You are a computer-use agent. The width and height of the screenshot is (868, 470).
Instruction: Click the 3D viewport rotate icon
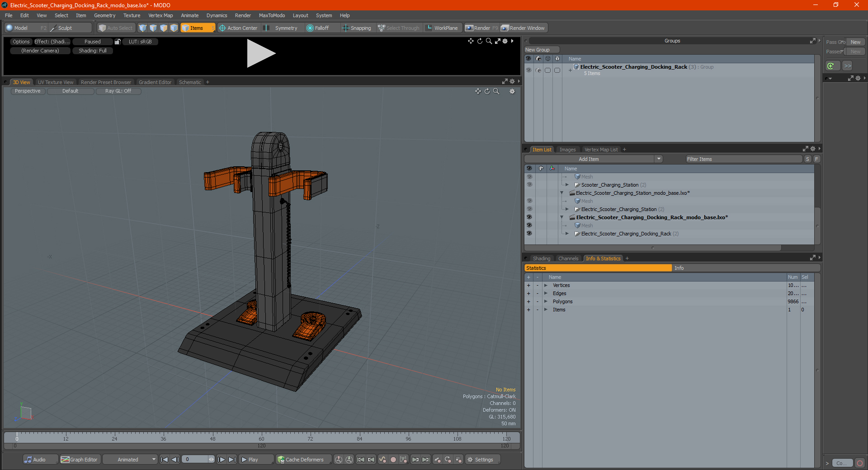tap(487, 91)
